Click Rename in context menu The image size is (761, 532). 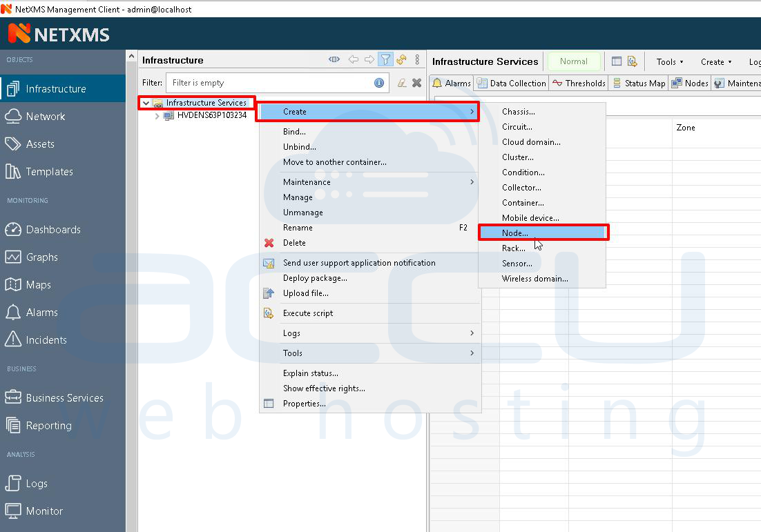tap(370, 228)
